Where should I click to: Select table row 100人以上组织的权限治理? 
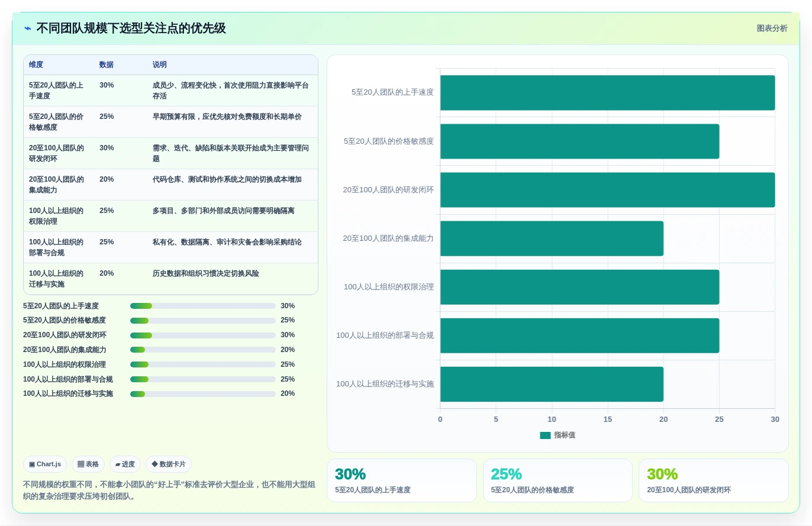click(170, 216)
